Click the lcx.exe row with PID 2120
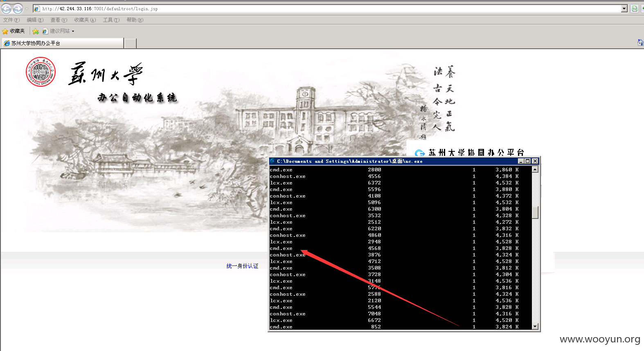The width and height of the screenshot is (644, 351). click(394, 301)
